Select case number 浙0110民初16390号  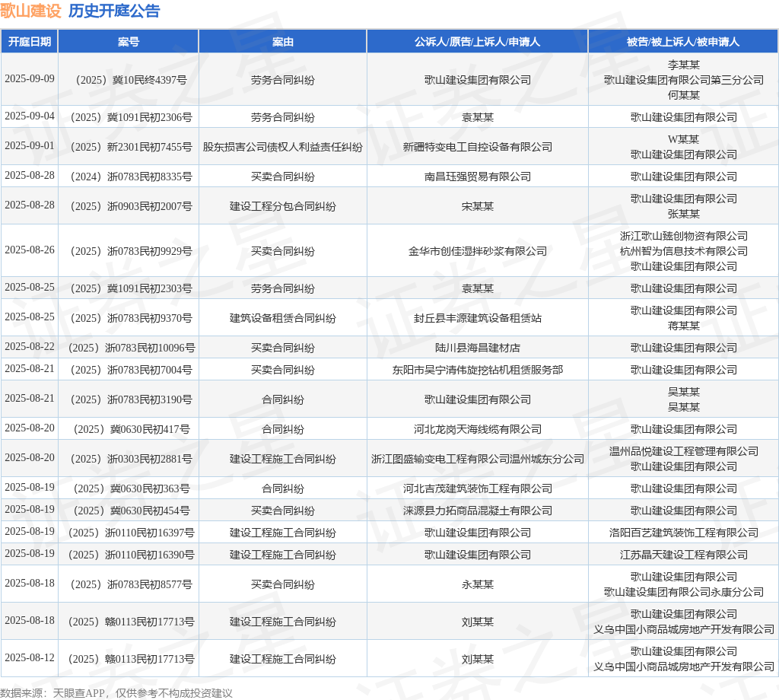point(131,555)
